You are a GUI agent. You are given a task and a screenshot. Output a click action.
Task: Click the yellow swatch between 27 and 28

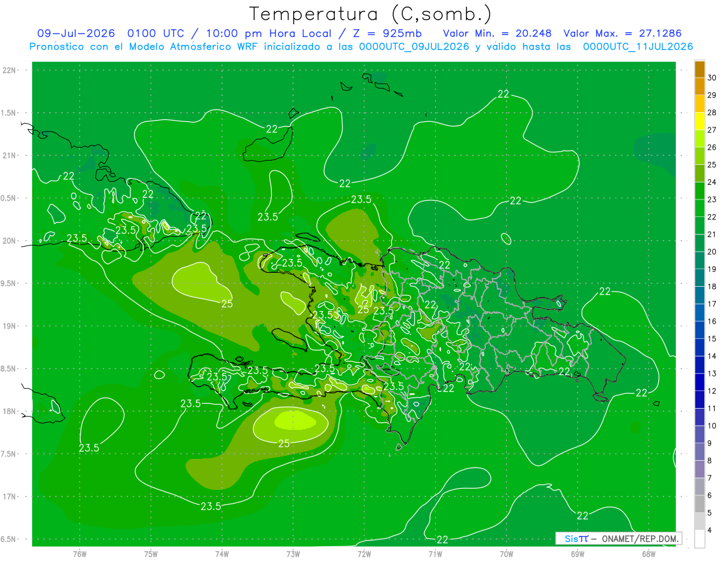point(699,121)
